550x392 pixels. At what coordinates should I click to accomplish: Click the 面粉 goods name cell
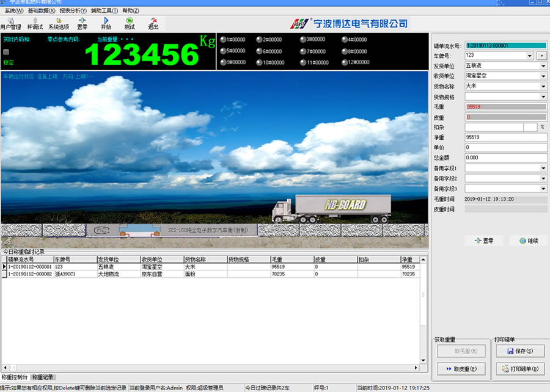click(205, 274)
